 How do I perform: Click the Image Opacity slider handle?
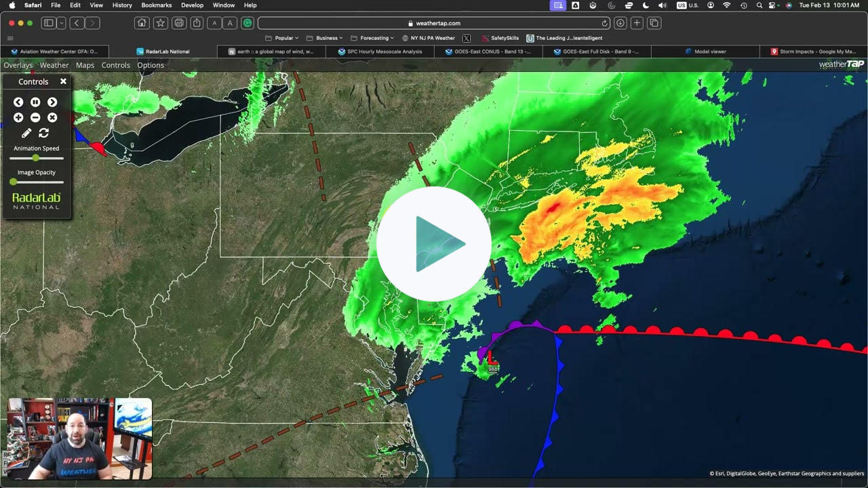click(x=14, y=182)
